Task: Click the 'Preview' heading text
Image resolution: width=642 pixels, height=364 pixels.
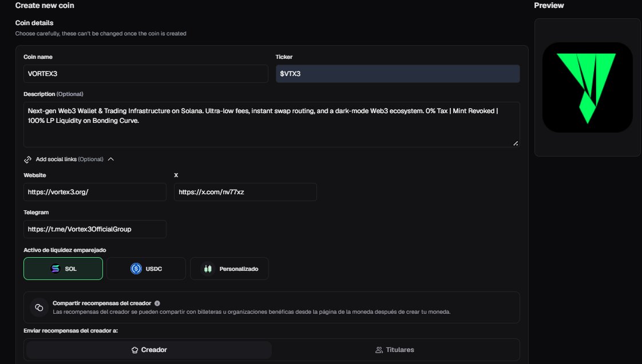Action: pyautogui.click(x=549, y=5)
